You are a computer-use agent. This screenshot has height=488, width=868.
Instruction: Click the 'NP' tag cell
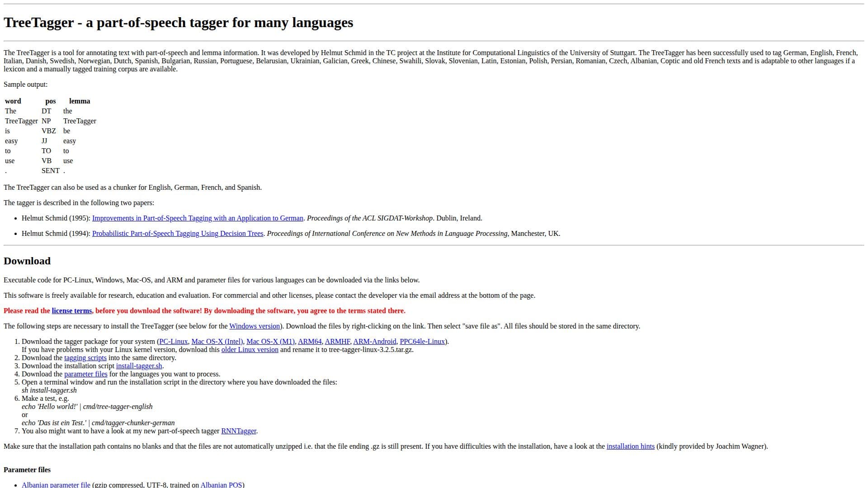pyautogui.click(x=46, y=121)
